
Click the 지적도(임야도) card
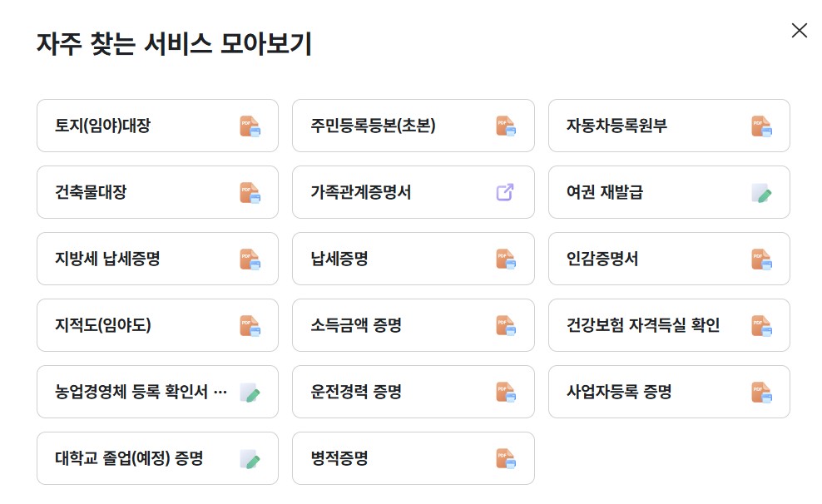point(156,325)
